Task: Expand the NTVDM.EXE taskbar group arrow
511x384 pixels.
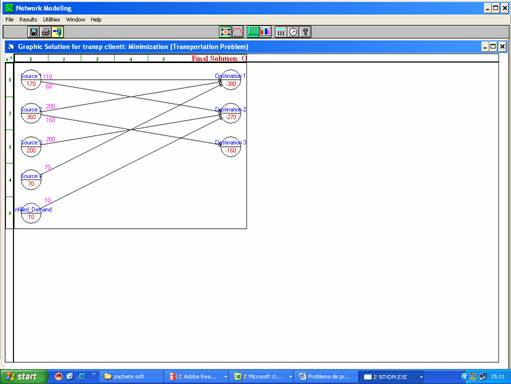Action: [x=421, y=377]
